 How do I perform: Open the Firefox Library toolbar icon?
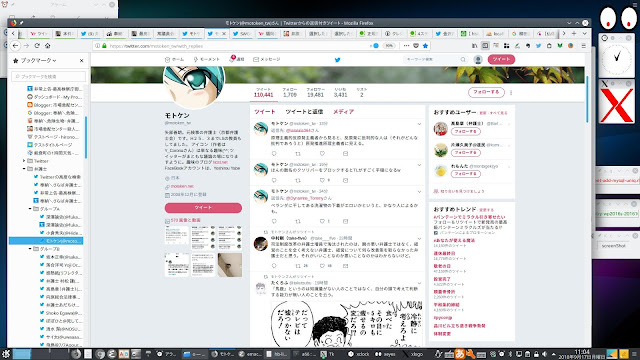(x=474, y=46)
